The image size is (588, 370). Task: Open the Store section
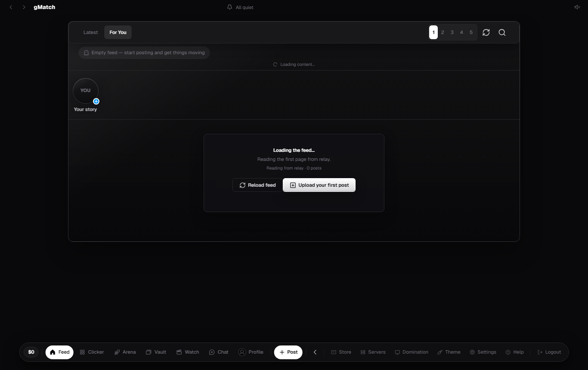click(341, 352)
